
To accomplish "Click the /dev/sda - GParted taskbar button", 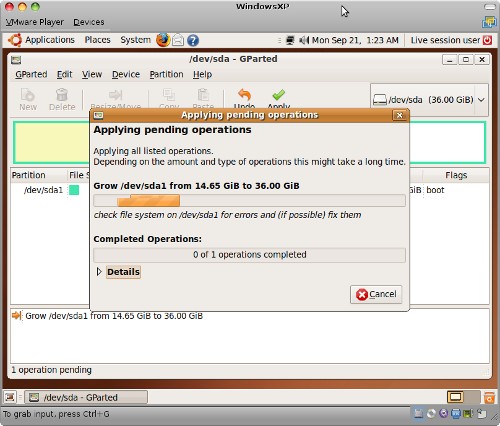I will [86, 397].
